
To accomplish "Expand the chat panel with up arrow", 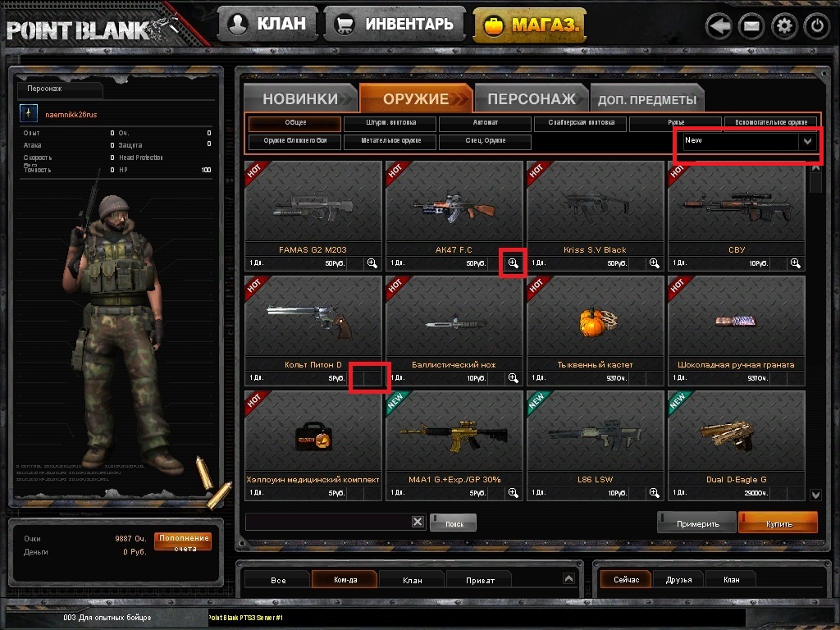I will (569, 578).
